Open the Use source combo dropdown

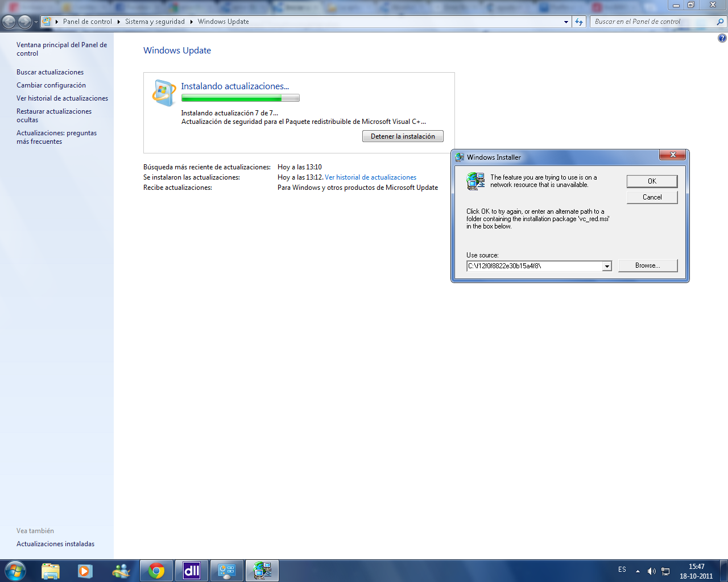pyautogui.click(x=607, y=266)
